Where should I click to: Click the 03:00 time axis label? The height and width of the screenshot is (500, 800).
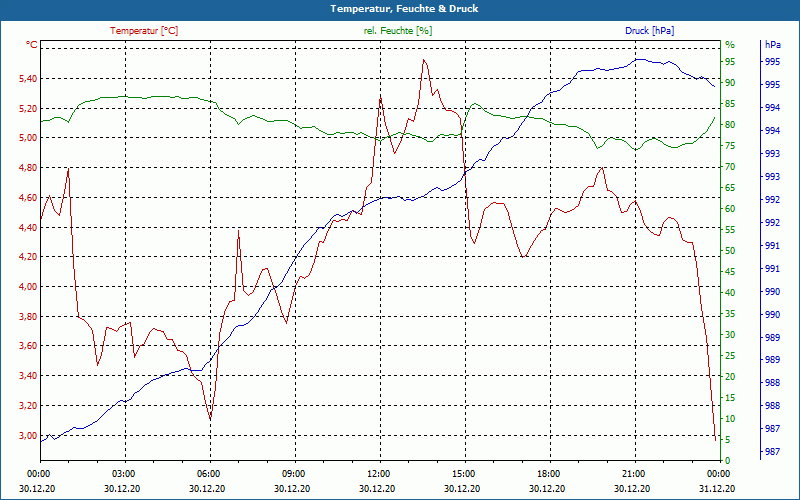122,473
